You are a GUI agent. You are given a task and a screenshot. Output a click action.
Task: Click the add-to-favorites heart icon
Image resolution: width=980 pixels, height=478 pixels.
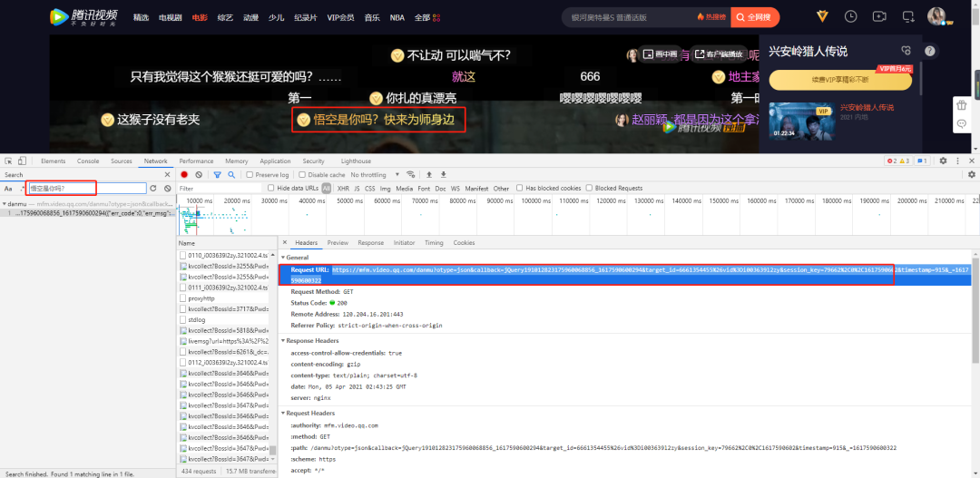click(906, 51)
